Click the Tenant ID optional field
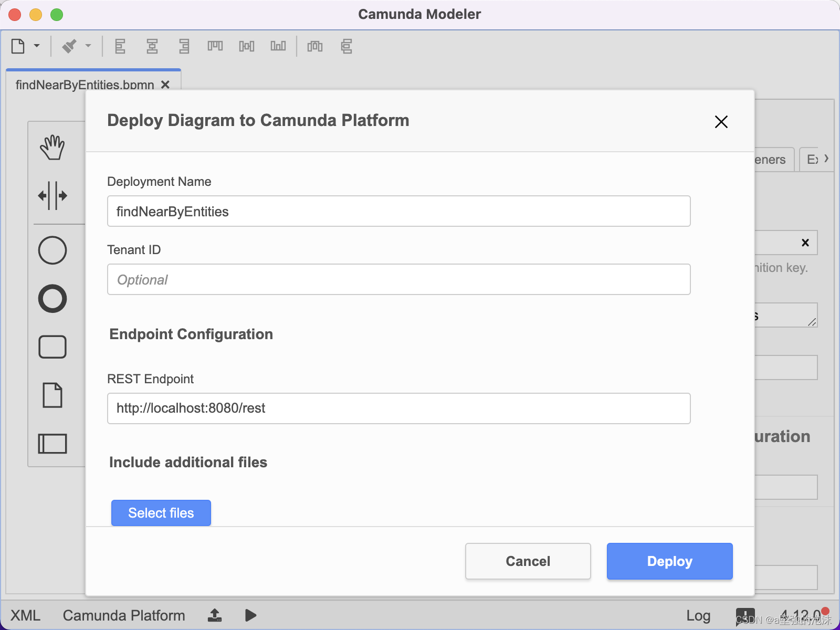840x630 pixels. click(399, 279)
